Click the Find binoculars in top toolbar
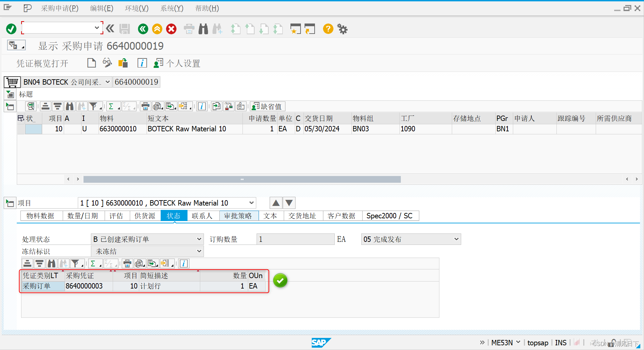Viewport: 644px width, 350px height. 203,29
